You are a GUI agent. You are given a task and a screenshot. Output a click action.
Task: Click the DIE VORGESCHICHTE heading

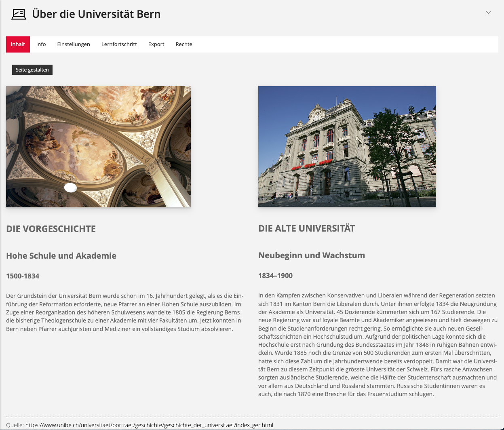pos(51,229)
